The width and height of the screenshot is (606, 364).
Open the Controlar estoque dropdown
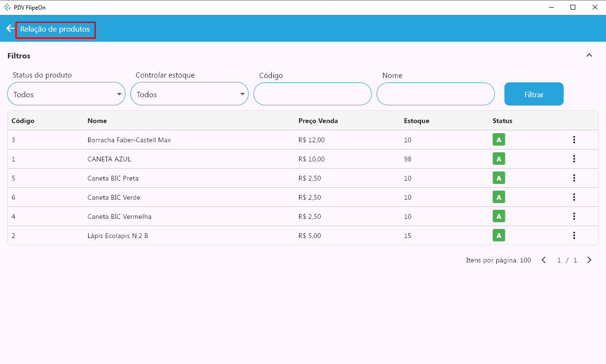click(x=189, y=94)
